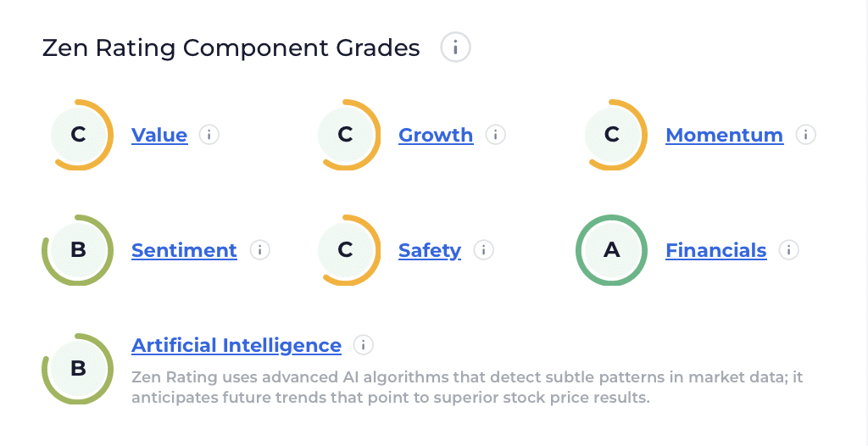Open the Momentum component link

coord(724,135)
